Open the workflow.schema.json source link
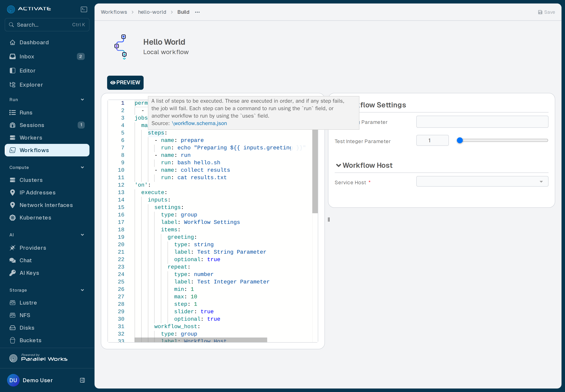The height and width of the screenshot is (392, 565). click(199, 123)
